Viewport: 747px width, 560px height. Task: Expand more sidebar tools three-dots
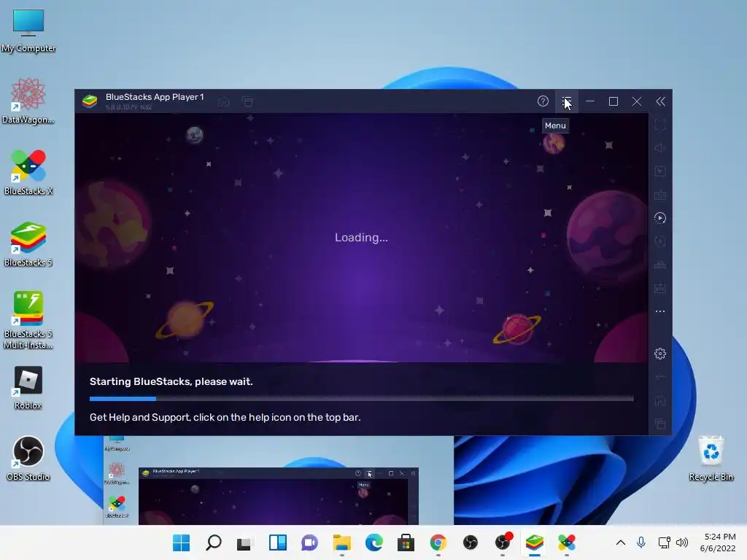(x=659, y=311)
